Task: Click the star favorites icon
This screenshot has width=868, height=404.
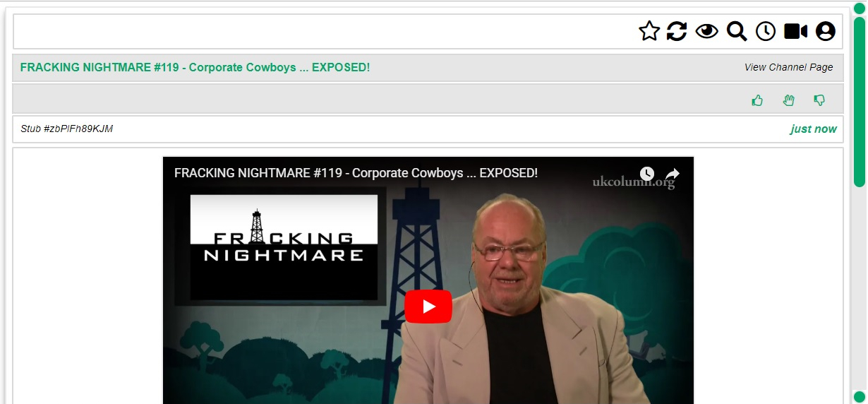Action: (x=649, y=31)
